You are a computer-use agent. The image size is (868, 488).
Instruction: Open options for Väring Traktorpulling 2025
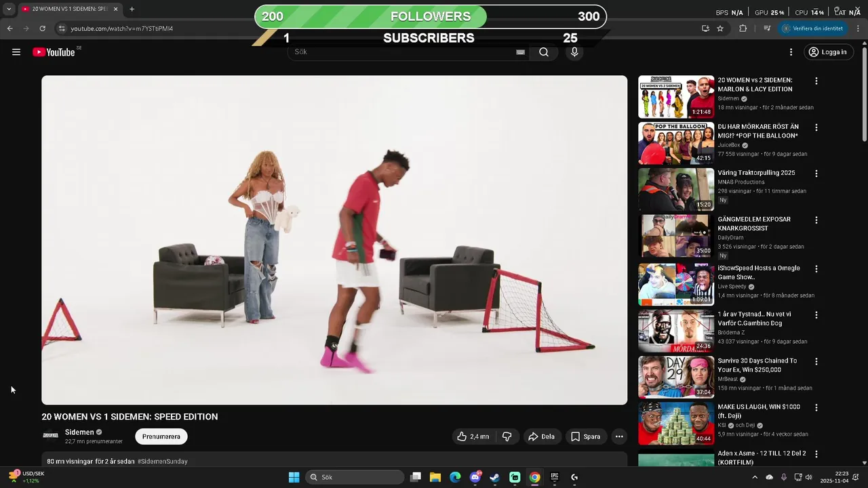(x=816, y=174)
